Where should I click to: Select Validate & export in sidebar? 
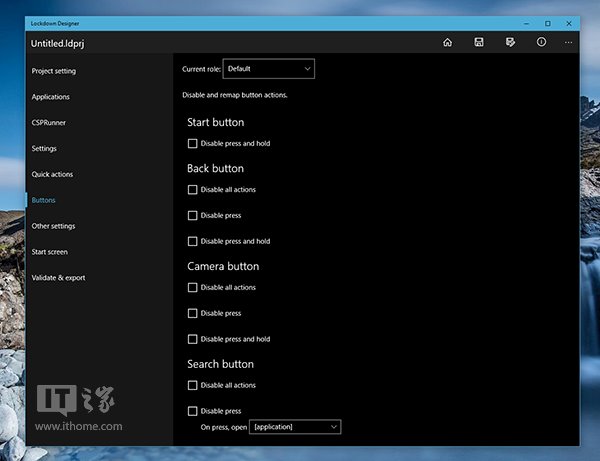pos(59,278)
